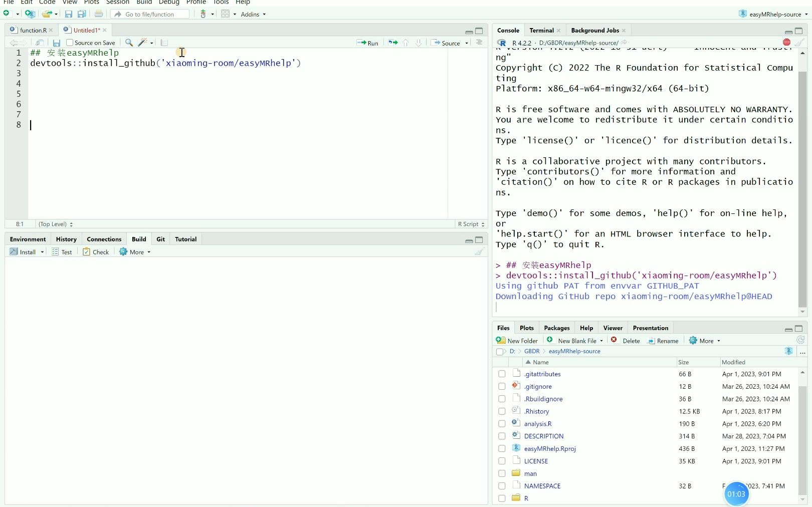Run the current line with Run button
The image size is (812, 507).
367,43
